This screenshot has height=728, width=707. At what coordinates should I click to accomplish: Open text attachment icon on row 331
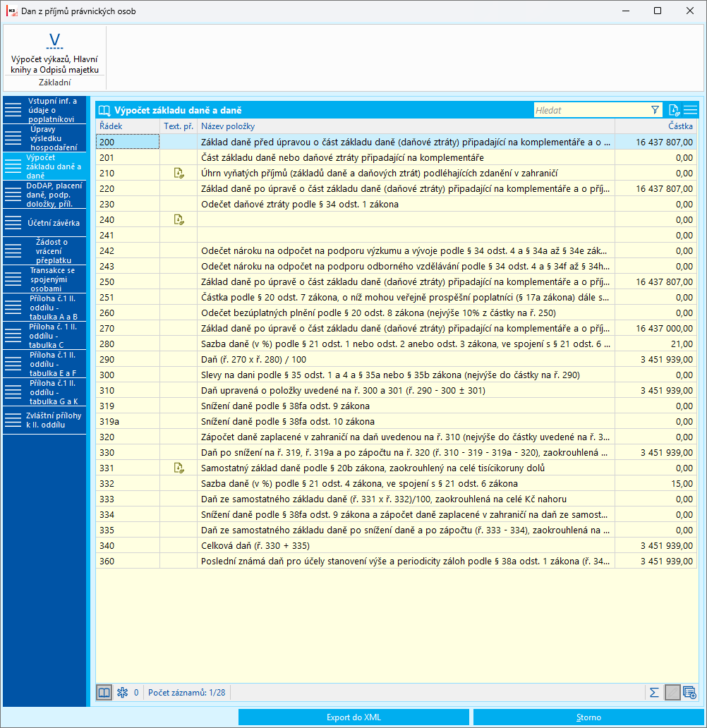179,468
